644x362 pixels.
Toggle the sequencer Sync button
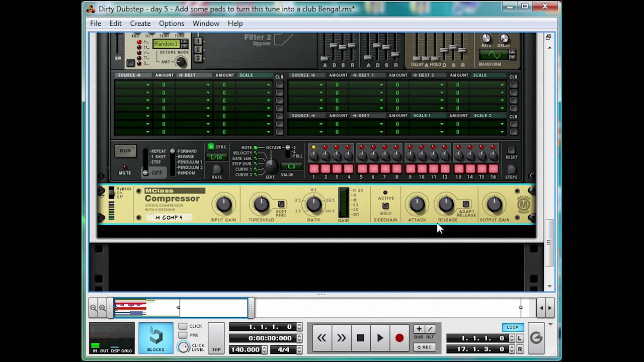click(211, 147)
